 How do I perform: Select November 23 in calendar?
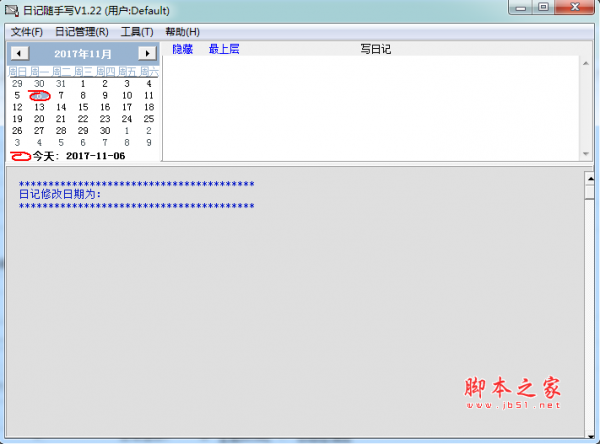tap(105, 119)
